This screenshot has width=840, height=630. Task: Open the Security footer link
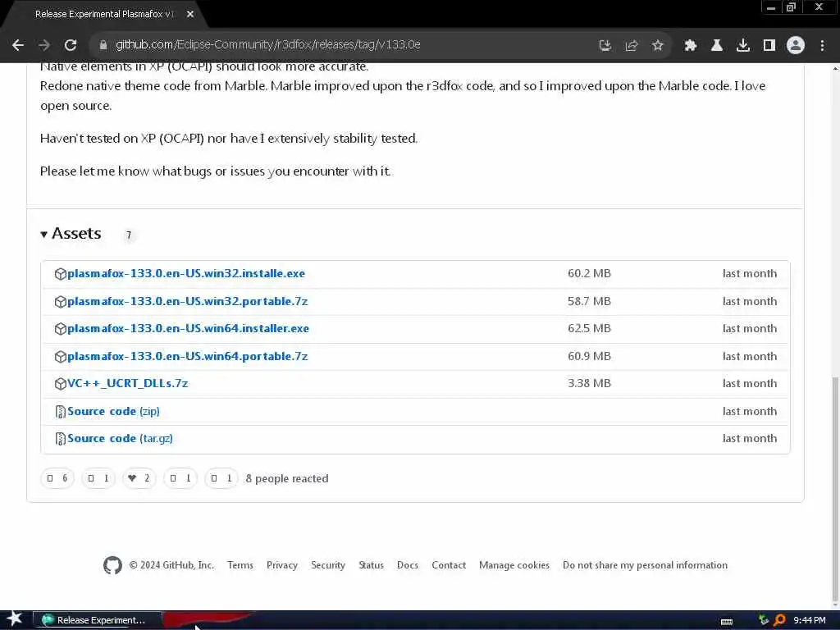[x=328, y=565]
